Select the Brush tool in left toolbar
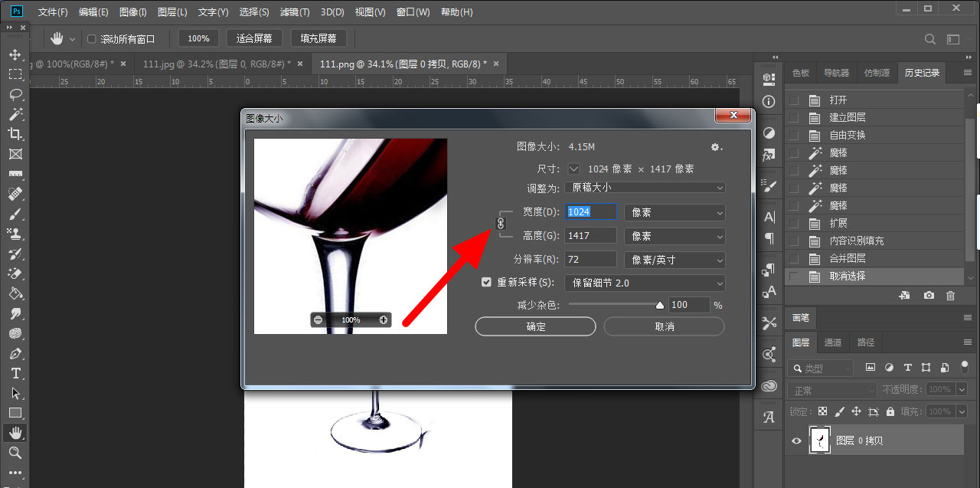 [x=15, y=214]
